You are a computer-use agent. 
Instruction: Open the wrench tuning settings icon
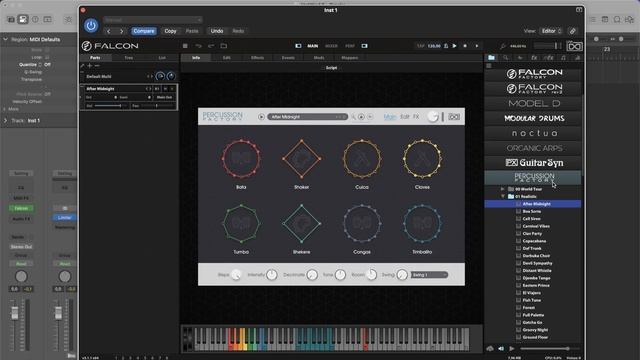(x=503, y=47)
